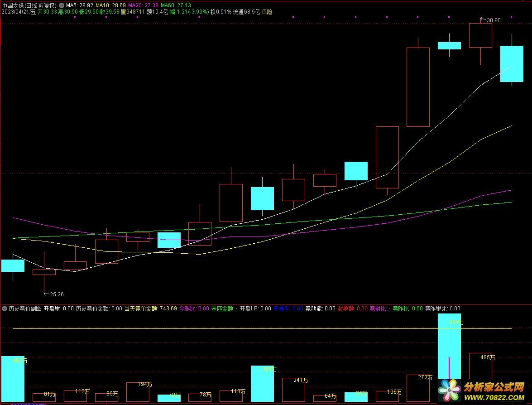Click the 历史竞价副图 sub-chart title
This screenshot has width=532, height=405.
click(25, 309)
